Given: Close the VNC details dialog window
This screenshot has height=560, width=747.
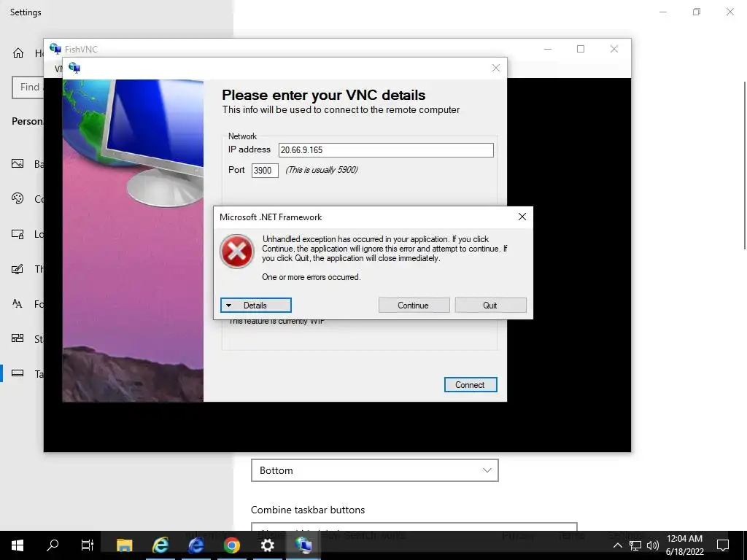Looking at the screenshot, I should point(495,68).
